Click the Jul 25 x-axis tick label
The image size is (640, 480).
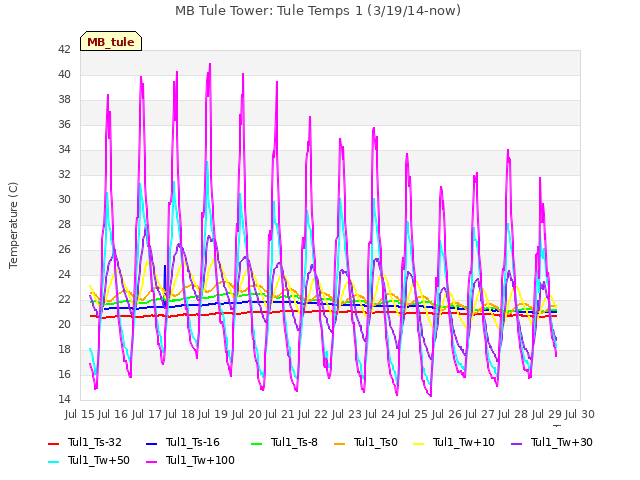tap(413, 414)
